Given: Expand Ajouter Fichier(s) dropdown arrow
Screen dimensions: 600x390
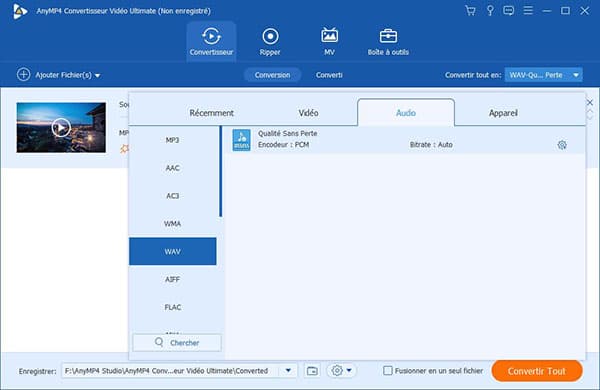Looking at the screenshot, I should (98, 75).
